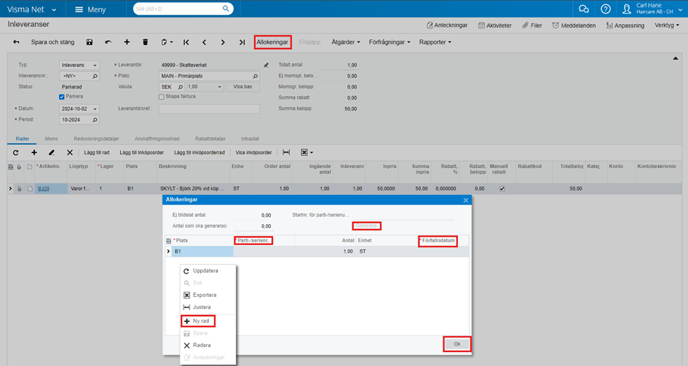688x366 pixels.
Task: Edit the supplier with the pencil icon
Action: 266,65
